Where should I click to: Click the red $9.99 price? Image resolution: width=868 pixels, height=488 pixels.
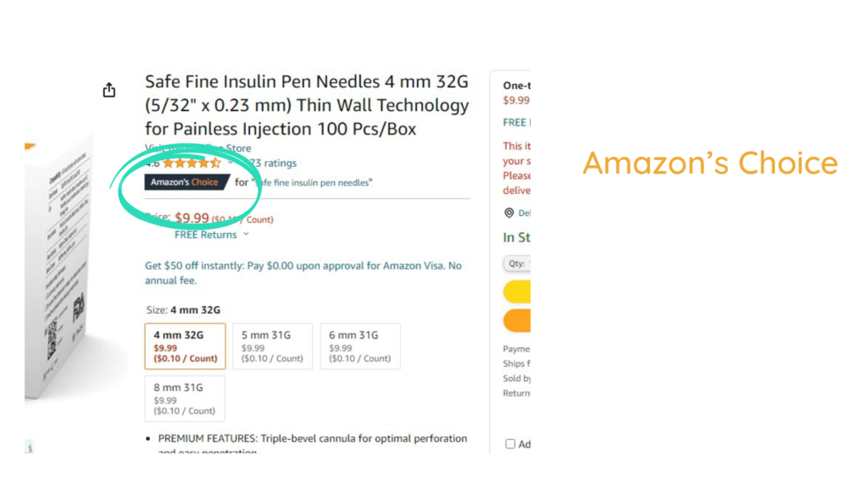pos(192,219)
